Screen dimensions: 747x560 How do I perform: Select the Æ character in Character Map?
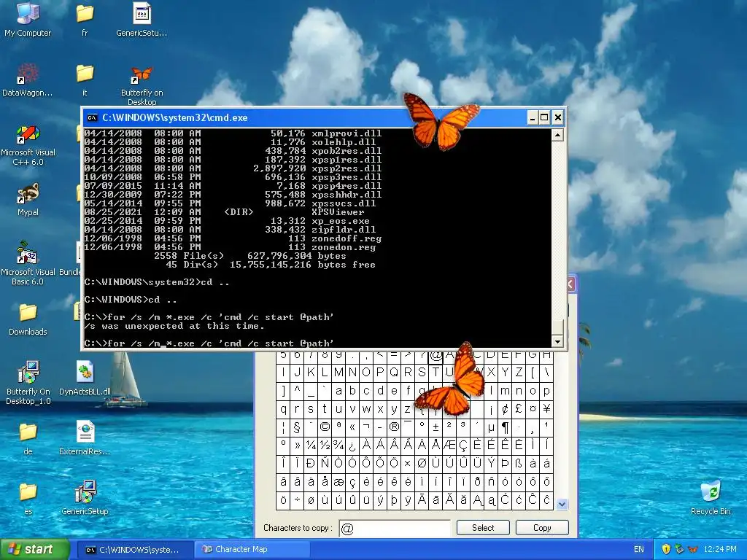click(449, 445)
